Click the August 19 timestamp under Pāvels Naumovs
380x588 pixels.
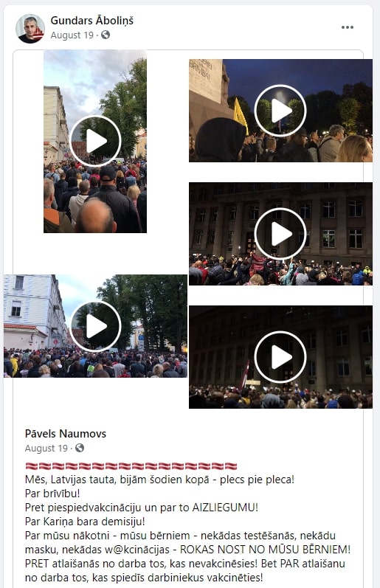pyautogui.click(x=46, y=449)
